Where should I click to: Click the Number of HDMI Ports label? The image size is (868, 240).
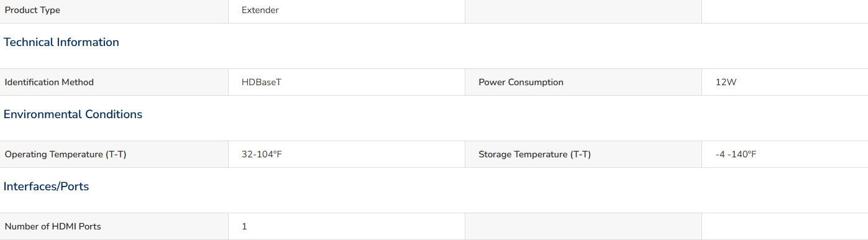[x=53, y=226]
